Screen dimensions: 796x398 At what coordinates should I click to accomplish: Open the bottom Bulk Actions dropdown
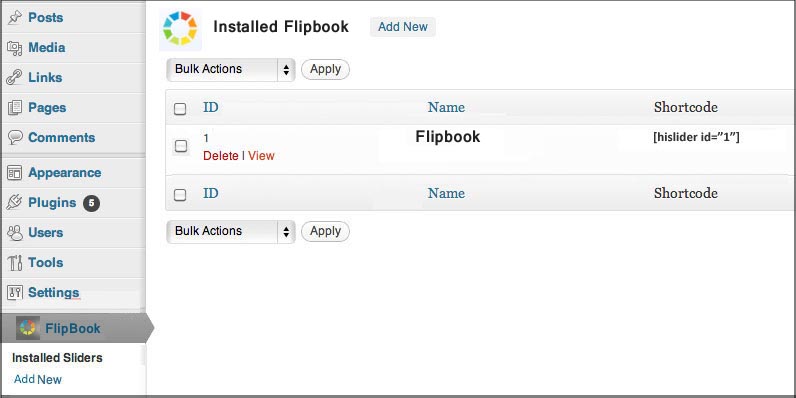pos(231,231)
